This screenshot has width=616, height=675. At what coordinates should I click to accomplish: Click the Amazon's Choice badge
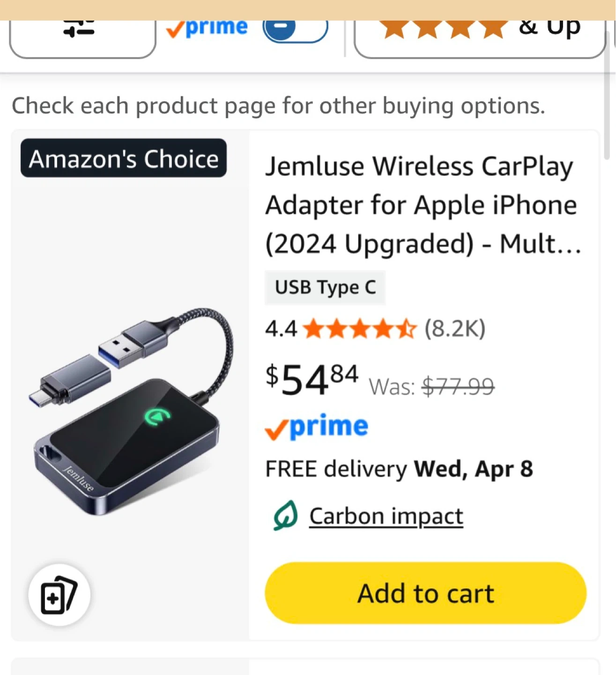(x=124, y=158)
